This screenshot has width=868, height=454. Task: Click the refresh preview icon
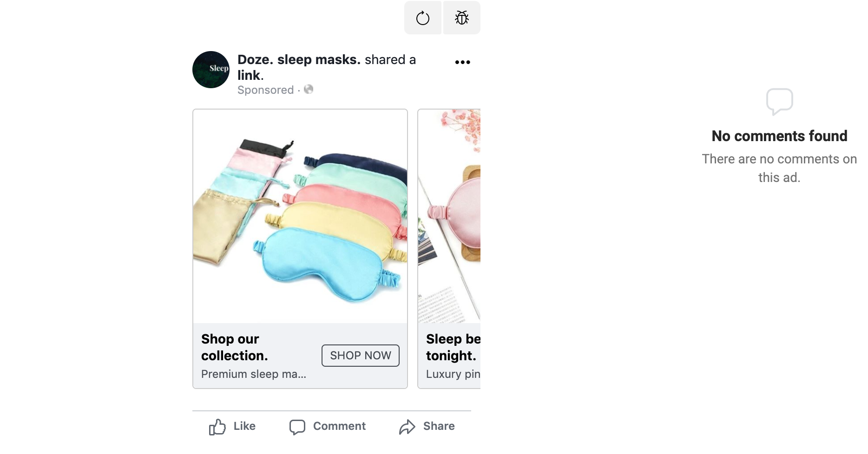point(422,18)
